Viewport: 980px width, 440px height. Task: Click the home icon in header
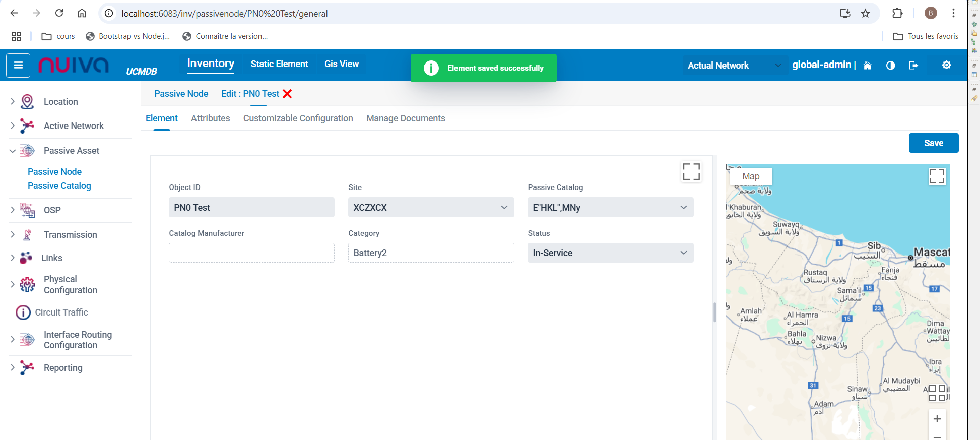pyautogui.click(x=867, y=66)
